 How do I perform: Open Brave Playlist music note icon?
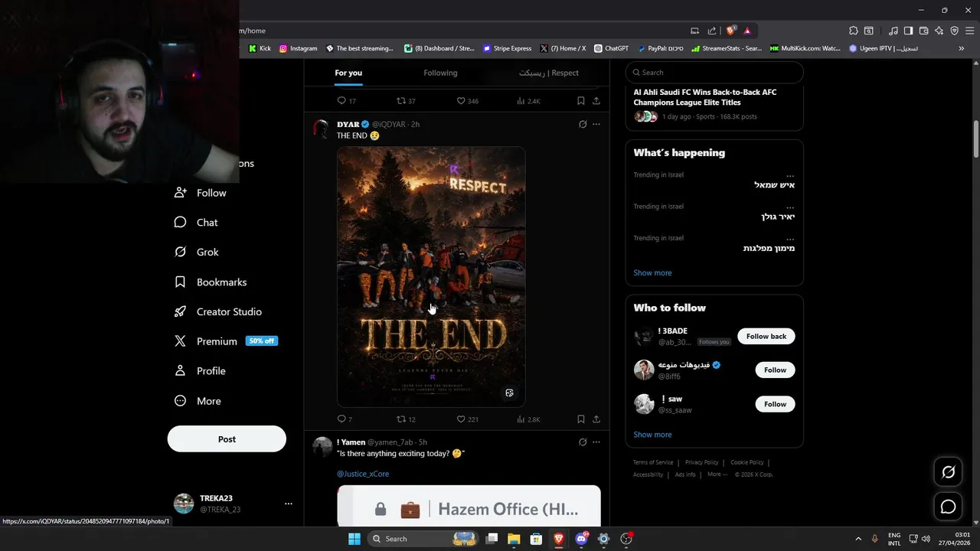pos(893,31)
